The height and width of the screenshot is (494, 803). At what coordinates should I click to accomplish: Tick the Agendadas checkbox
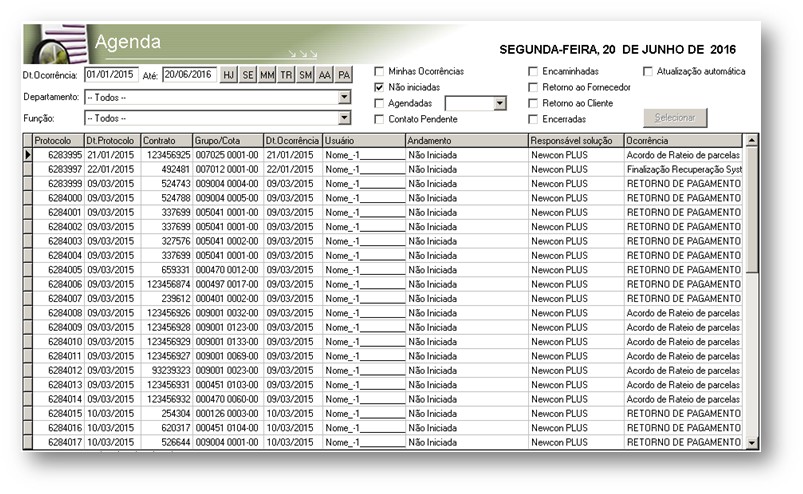379,103
